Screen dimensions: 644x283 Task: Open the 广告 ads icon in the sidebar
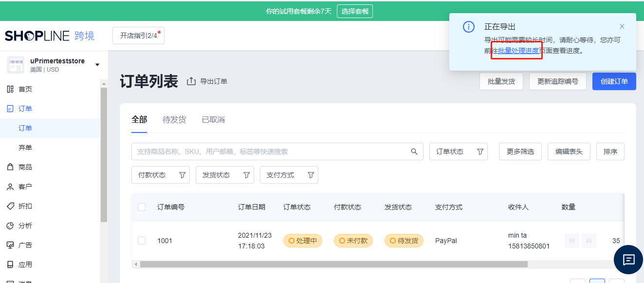point(10,245)
